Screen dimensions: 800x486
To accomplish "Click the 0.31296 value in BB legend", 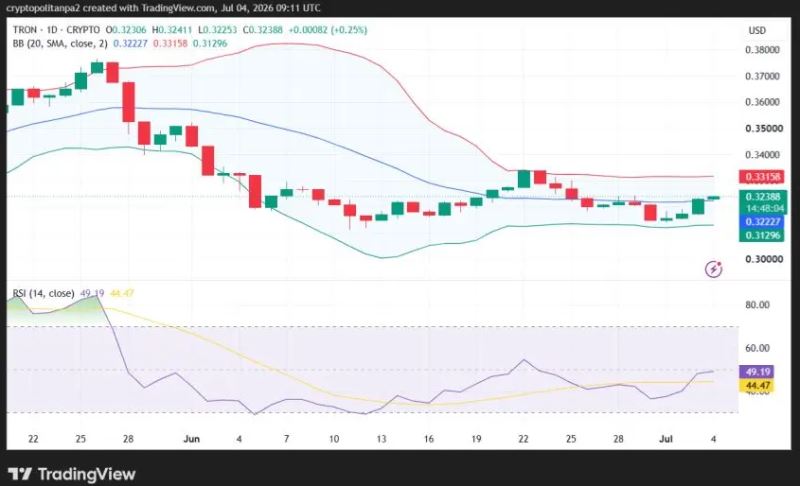I will [210, 43].
